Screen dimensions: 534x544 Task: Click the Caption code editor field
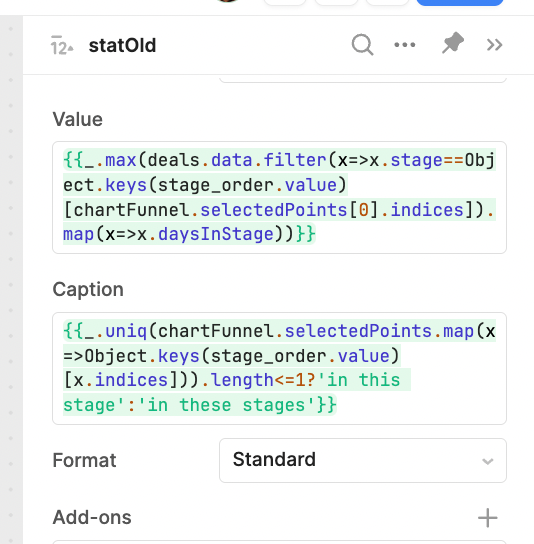[x=279, y=368]
